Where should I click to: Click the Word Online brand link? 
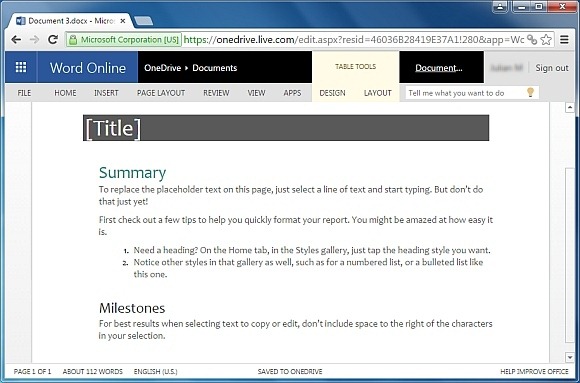coord(88,68)
